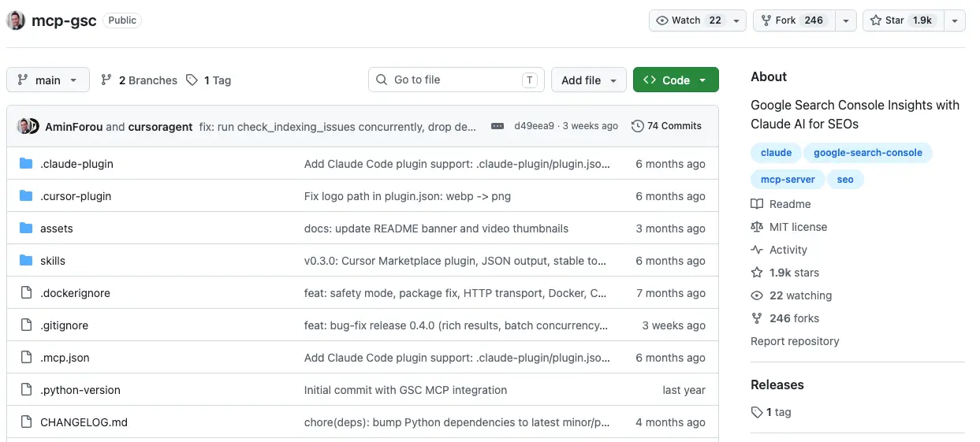Open the mcp-gsc repository title

tap(64, 20)
